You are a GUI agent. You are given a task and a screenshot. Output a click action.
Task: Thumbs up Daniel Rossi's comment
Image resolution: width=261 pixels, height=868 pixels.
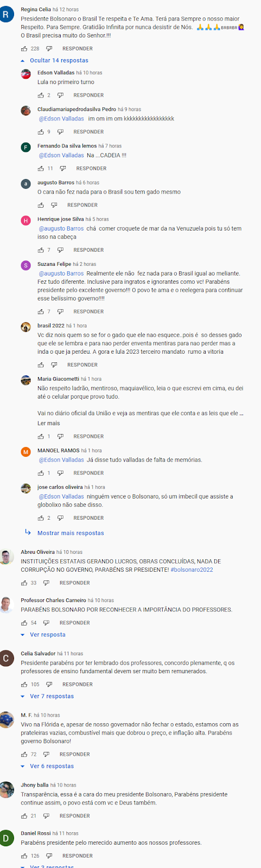[x=24, y=856]
